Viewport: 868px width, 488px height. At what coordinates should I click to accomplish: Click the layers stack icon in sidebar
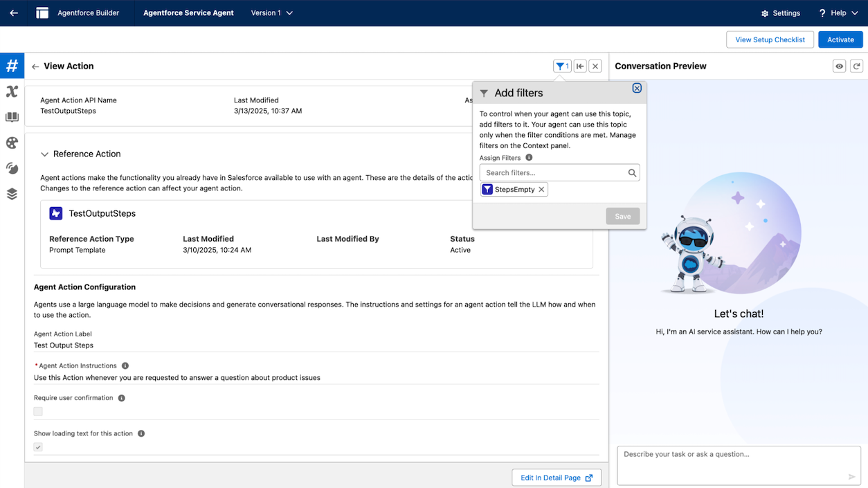coord(12,193)
